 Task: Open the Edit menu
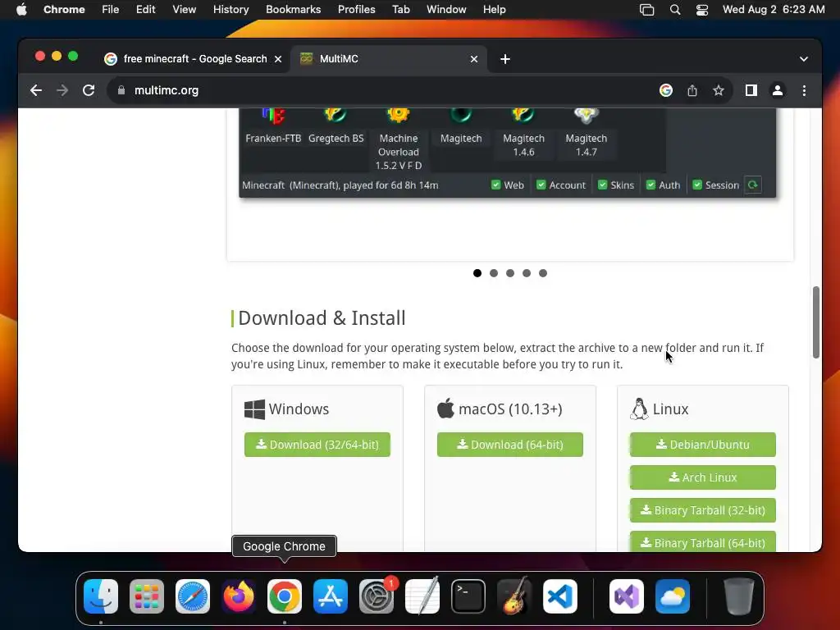click(145, 10)
